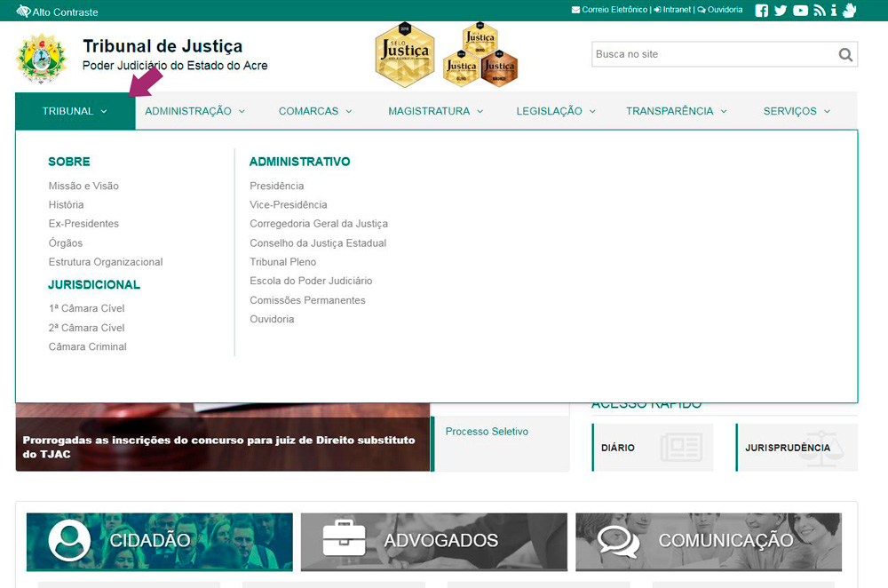Screen dimensions: 888x588
Task: Click the information 'i' icon
Action: (x=834, y=11)
